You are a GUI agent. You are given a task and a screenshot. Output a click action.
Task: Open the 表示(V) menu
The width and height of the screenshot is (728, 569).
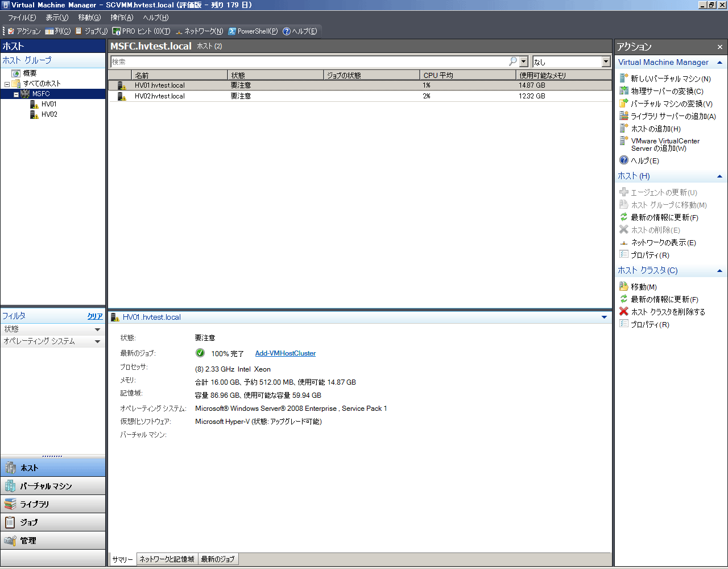click(x=57, y=18)
